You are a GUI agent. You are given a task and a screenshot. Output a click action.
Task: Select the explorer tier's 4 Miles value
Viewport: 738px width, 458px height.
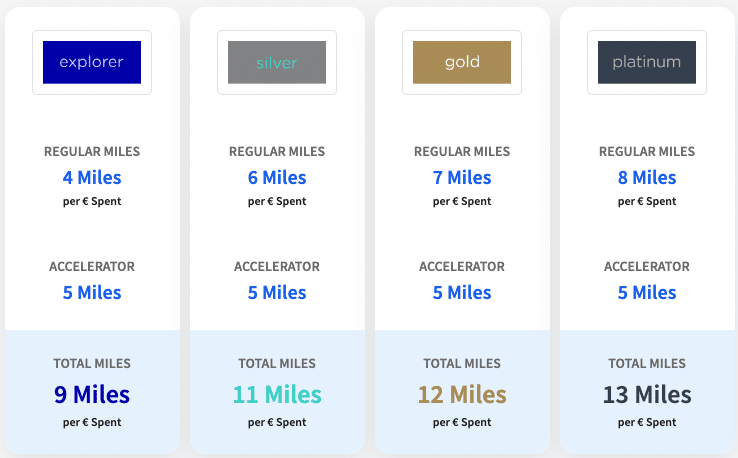coord(92,178)
